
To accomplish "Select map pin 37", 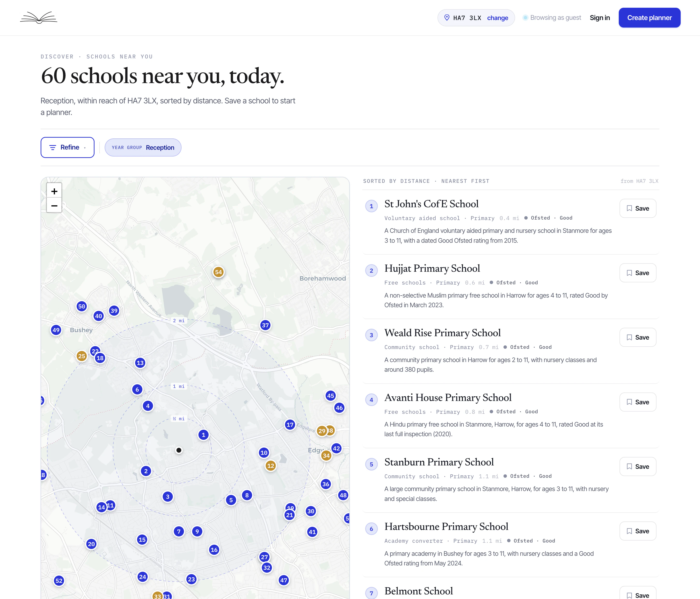I will pyautogui.click(x=266, y=326).
